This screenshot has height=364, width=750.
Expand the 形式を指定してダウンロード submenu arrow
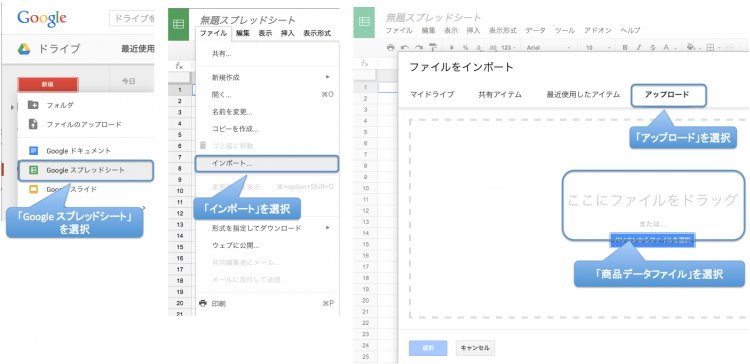(x=328, y=228)
